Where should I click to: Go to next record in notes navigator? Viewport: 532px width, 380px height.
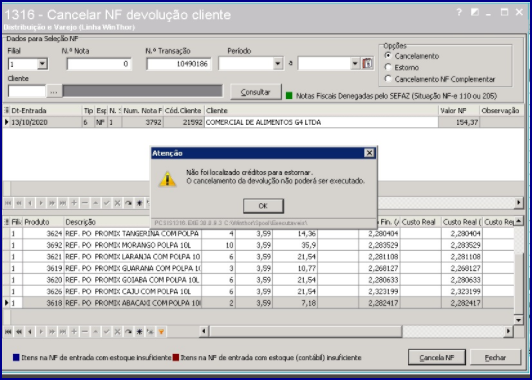click(41, 203)
